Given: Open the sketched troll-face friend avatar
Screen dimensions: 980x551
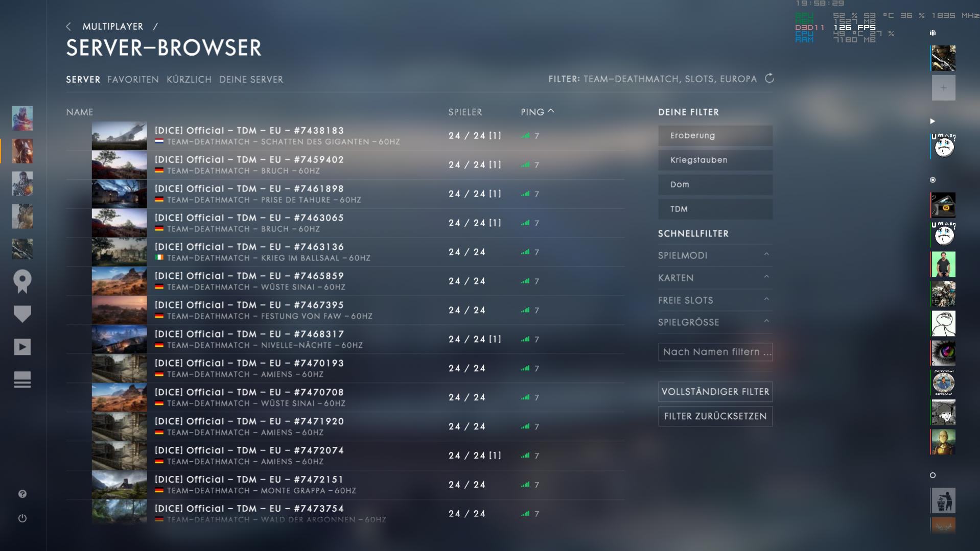Looking at the screenshot, I should pos(943,323).
